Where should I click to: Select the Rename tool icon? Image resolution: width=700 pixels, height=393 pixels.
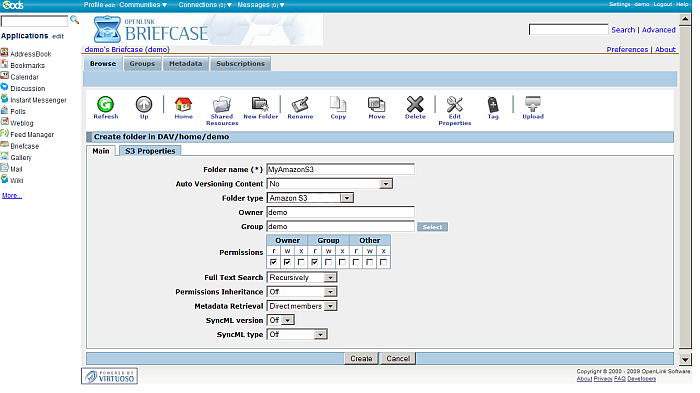(x=300, y=105)
